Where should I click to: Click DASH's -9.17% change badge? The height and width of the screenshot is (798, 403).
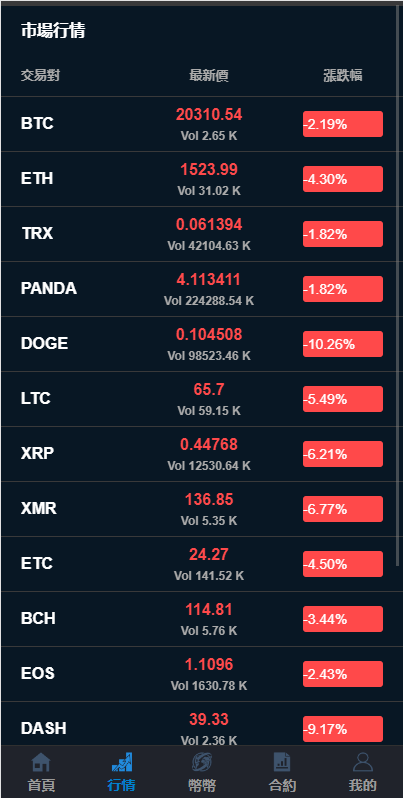tap(342, 729)
